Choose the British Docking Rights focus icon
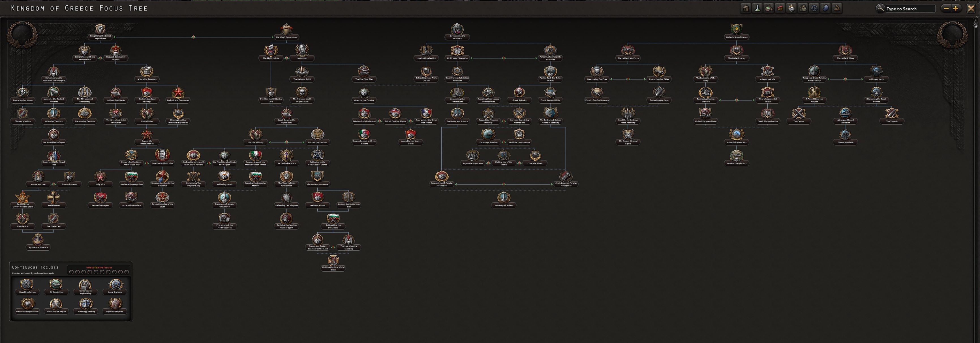 395,113
